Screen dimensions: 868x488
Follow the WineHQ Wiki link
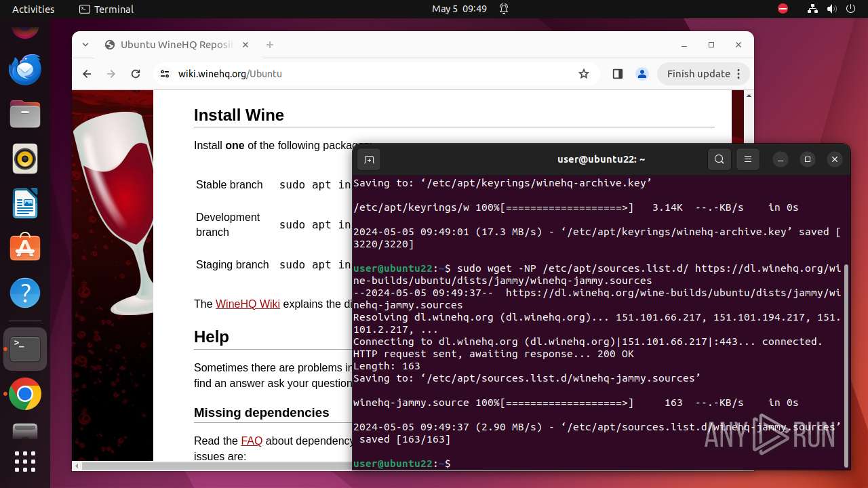pyautogui.click(x=248, y=304)
